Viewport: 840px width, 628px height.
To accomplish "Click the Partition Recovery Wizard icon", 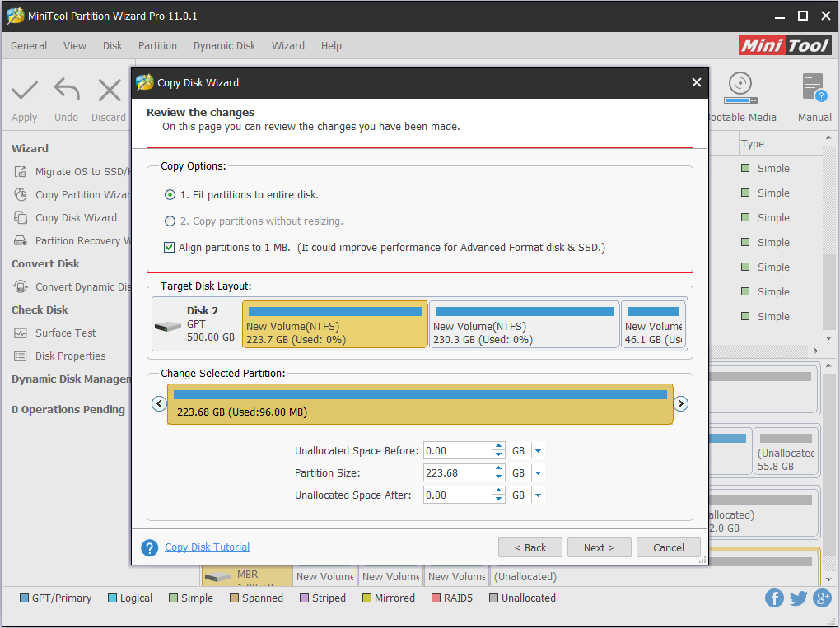I will (x=21, y=240).
